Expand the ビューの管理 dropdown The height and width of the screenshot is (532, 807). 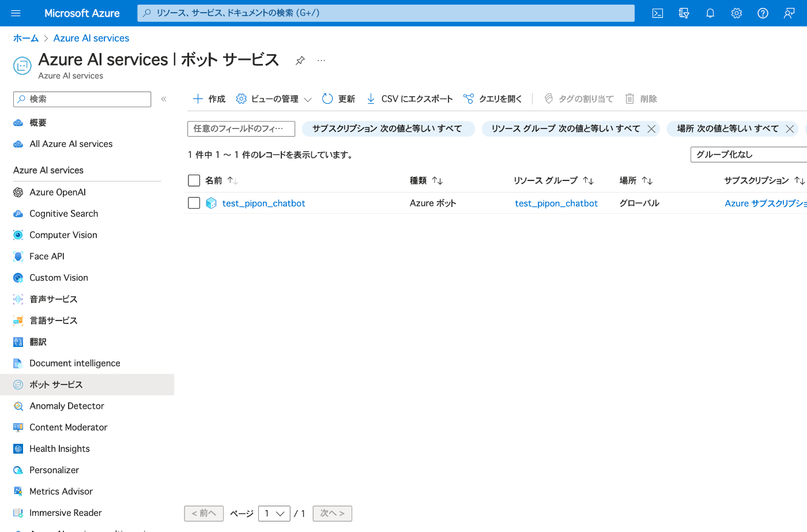coord(274,99)
